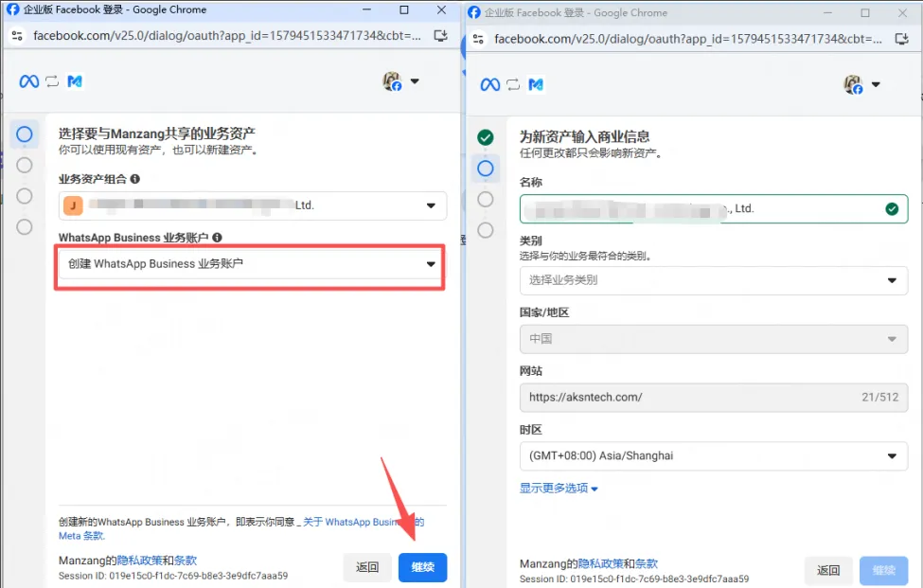Viewport: 923px width, 588px height.
Task: Open 条款 link in right window
Action: 647,564
